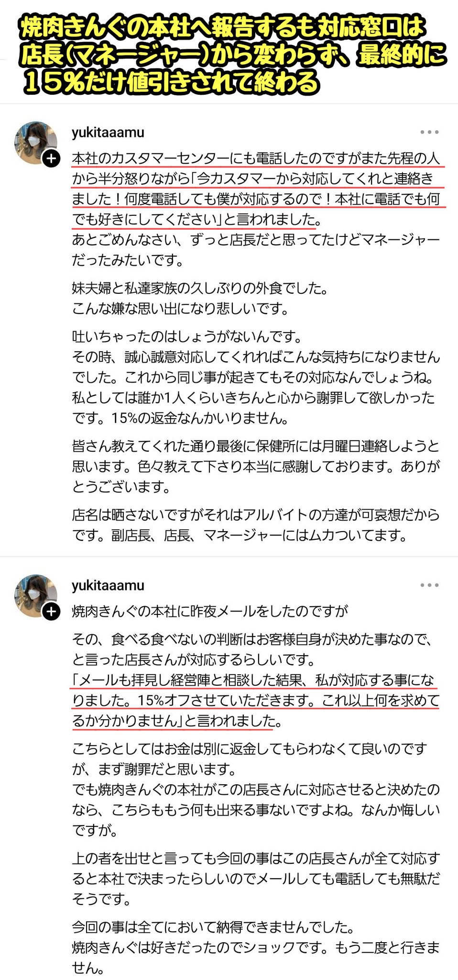This screenshot has width=458, height=980.
Task: Select the line 焼肉きんぐの本社に昨夜メールをしたのですが
Action: point(210,611)
